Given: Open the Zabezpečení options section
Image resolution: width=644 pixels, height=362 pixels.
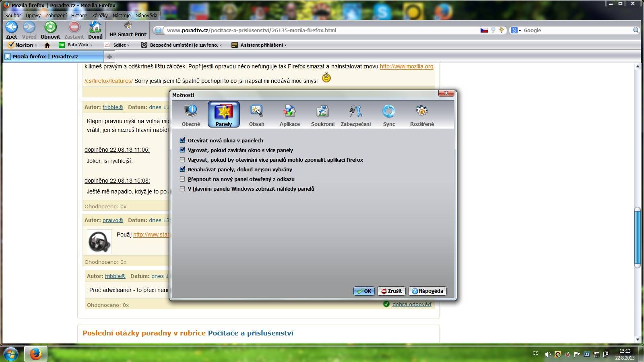Looking at the screenshot, I should click(x=356, y=115).
